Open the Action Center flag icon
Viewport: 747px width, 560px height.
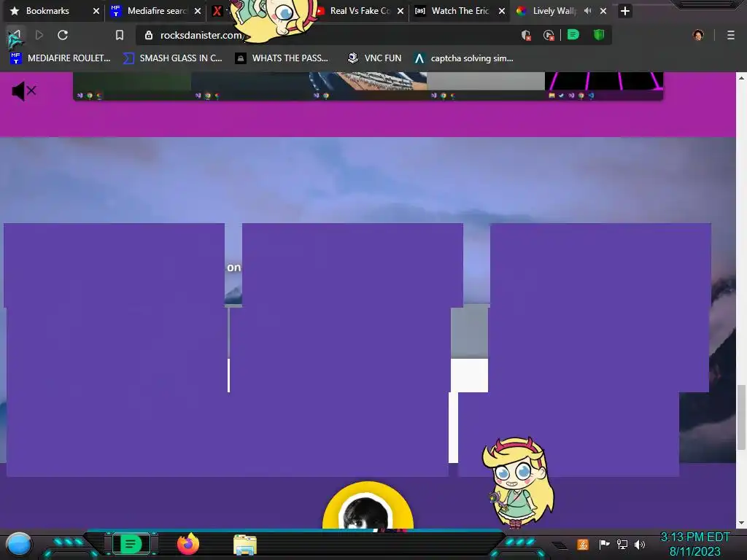pyautogui.click(x=604, y=544)
